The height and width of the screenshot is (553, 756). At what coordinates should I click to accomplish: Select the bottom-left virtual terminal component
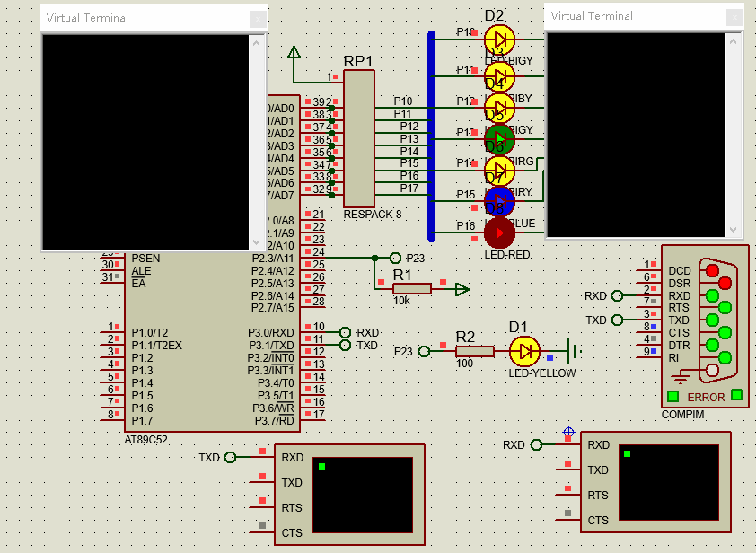(x=349, y=494)
